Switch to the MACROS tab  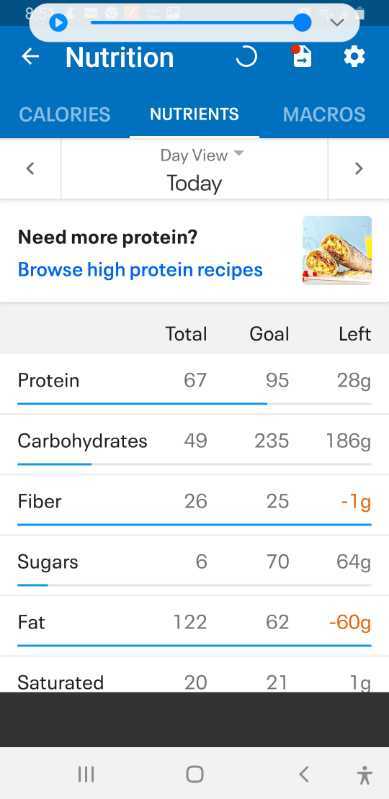coord(324,114)
